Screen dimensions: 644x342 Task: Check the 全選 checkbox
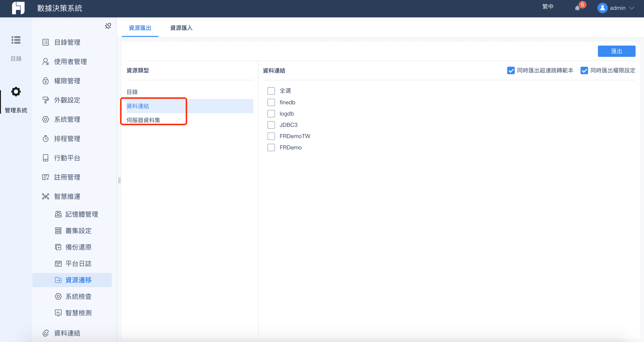click(x=271, y=91)
